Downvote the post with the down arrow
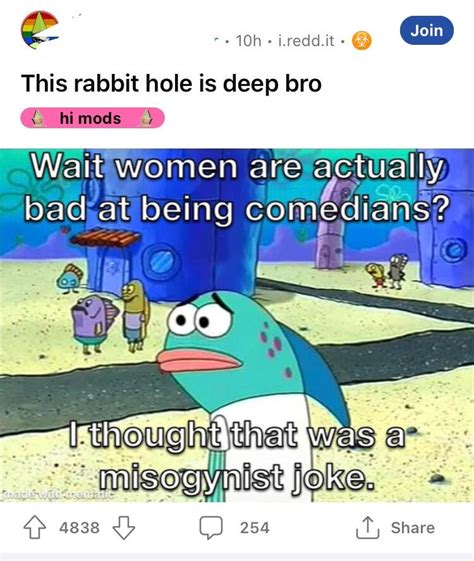Screen dimensions: 474x561 click(x=124, y=527)
